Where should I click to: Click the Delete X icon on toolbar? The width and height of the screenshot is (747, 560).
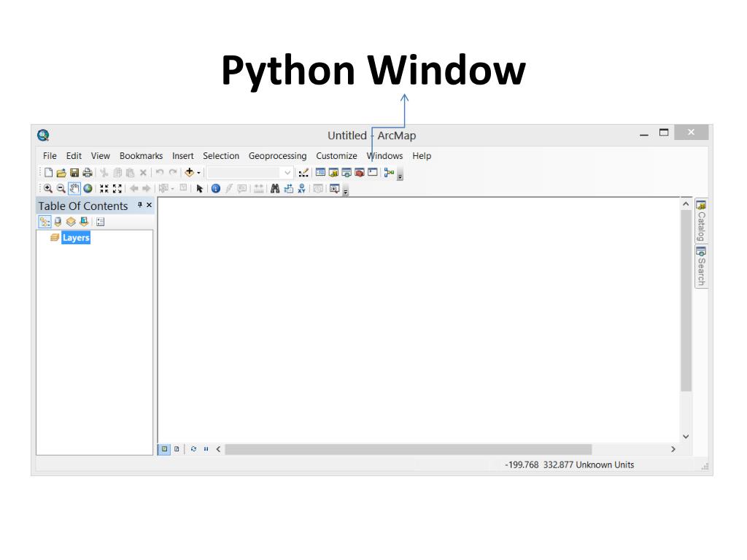point(143,172)
